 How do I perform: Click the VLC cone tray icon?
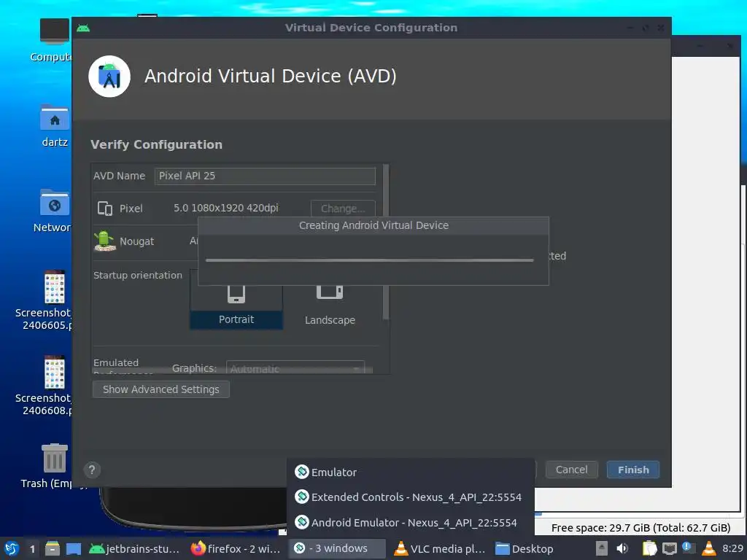709,548
